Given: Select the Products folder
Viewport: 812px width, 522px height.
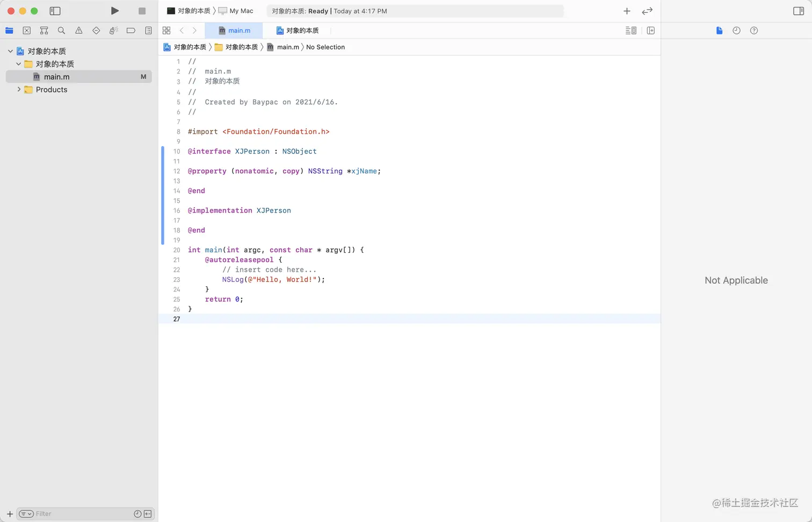Looking at the screenshot, I should (52, 90).
